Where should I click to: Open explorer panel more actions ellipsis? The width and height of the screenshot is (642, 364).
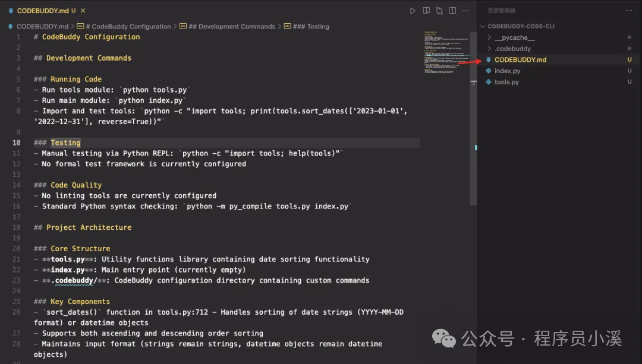click(x=629, y=11)
